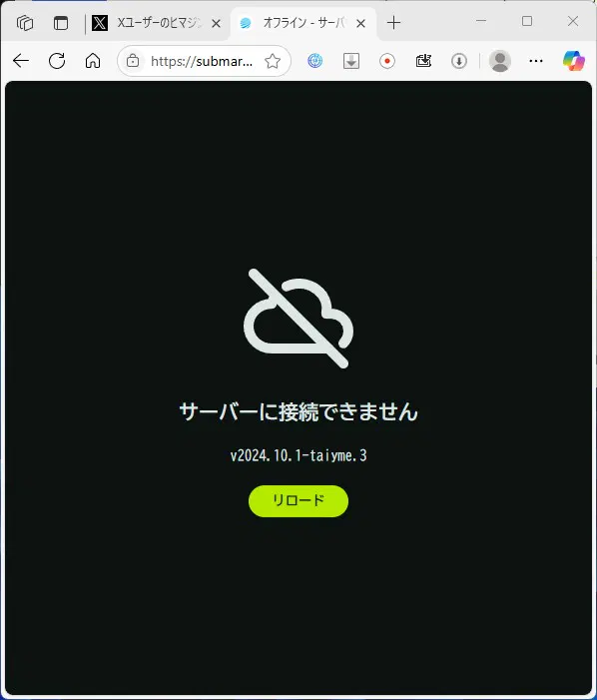Open the screenshot capture extension icon
Screen dimensions: 597x700
pyautogui.click(x=423, y=61)
